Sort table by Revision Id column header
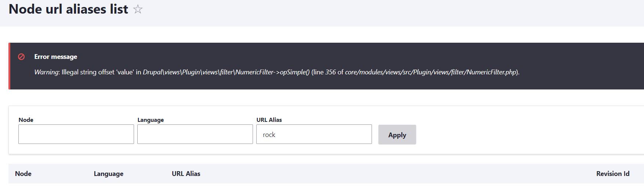 click(x=613, y=174)
